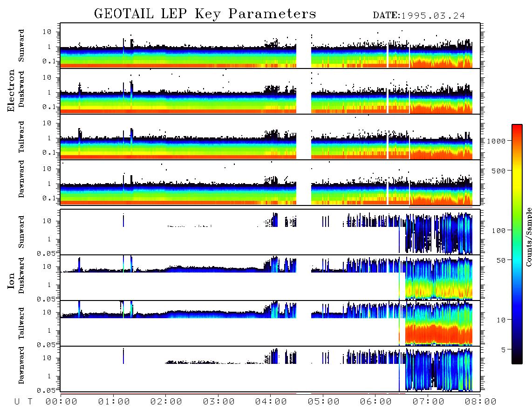Click the "1" tick of Ion Tailward panel
This screenshot has height=410, width=532.
click(x=49, y=330)
